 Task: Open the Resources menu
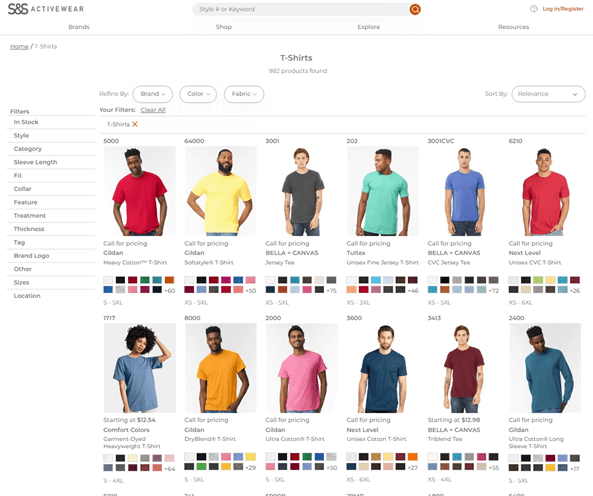point(513,27)
